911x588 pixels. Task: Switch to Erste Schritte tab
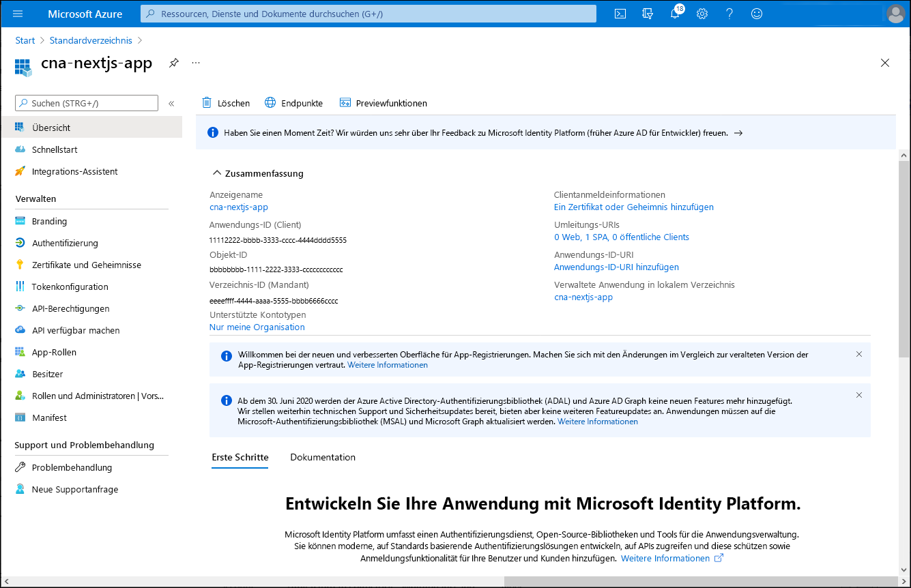tap(240, 458)
